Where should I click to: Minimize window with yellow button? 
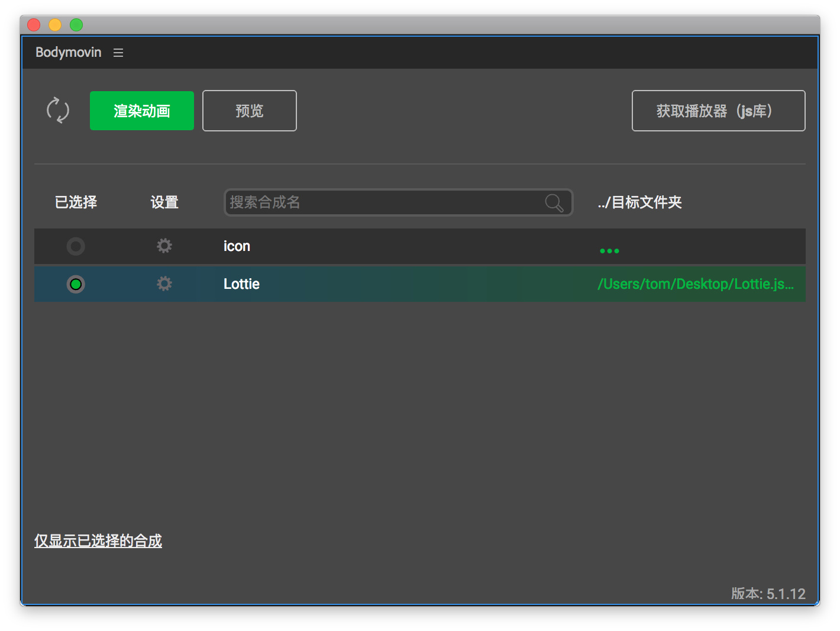pos(55,25)
